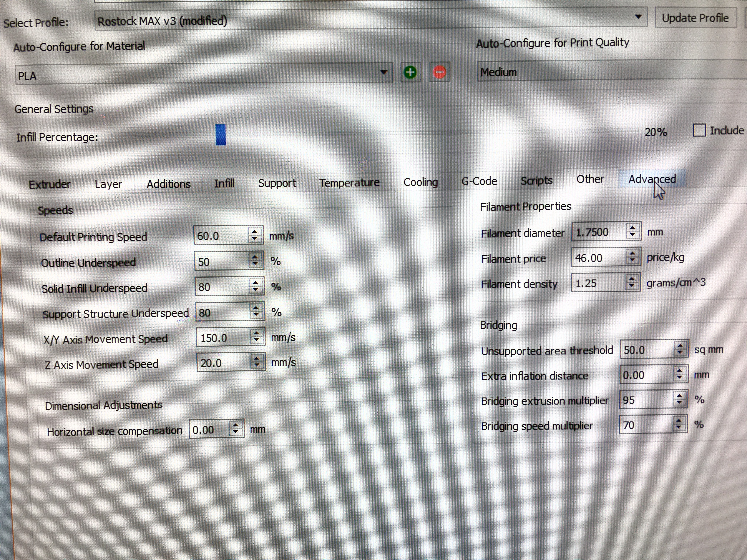This screenshot has width=747, height=560.
Task: Click the green add material icon
Action: point(410,72)
